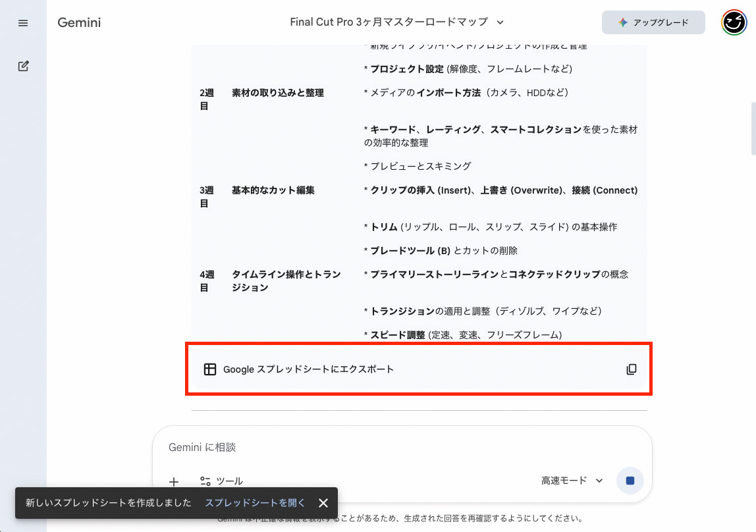Open the ツール menu
Viewport: 756px width, 532px height.
coord(221,481)
